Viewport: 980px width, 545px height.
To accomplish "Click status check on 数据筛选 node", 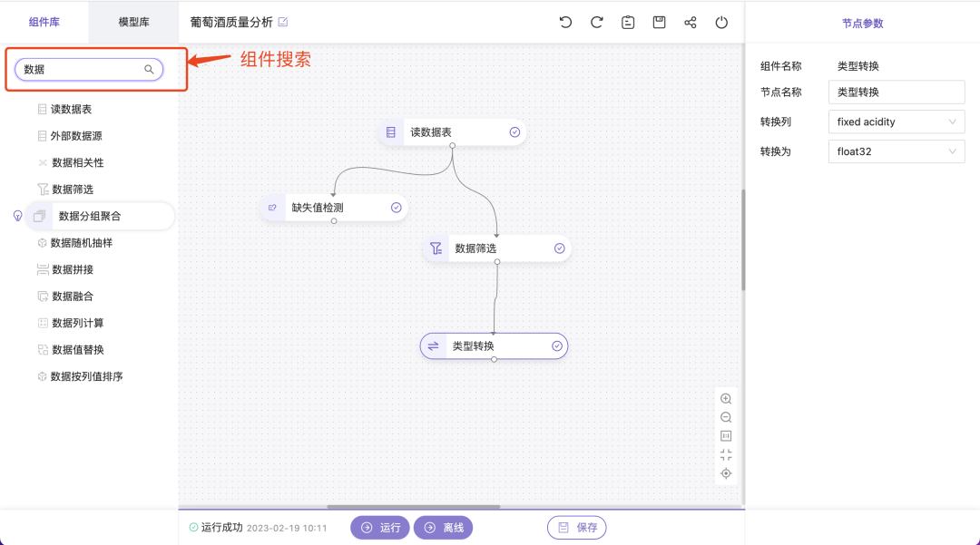I will click(559, 248).
